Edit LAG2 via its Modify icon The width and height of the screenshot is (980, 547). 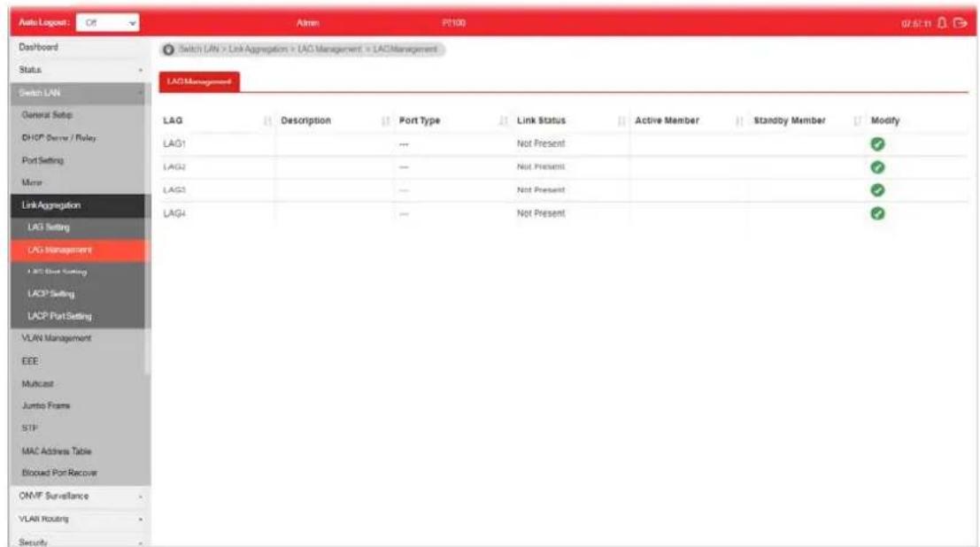coord(877,167)
